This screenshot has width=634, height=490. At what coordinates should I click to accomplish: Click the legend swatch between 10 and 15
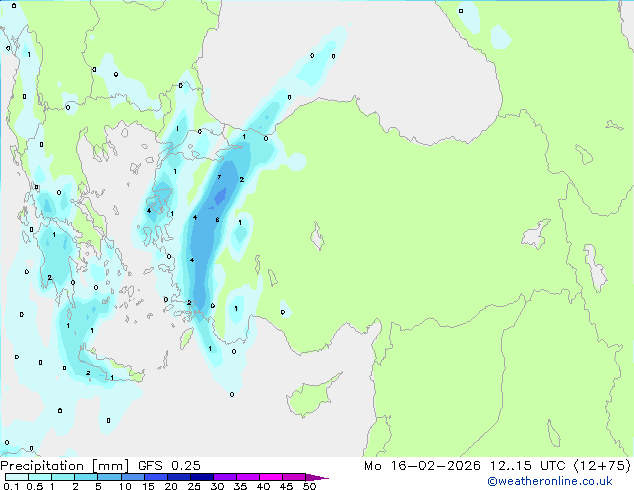pyautogui.click(x=132, y=477)
